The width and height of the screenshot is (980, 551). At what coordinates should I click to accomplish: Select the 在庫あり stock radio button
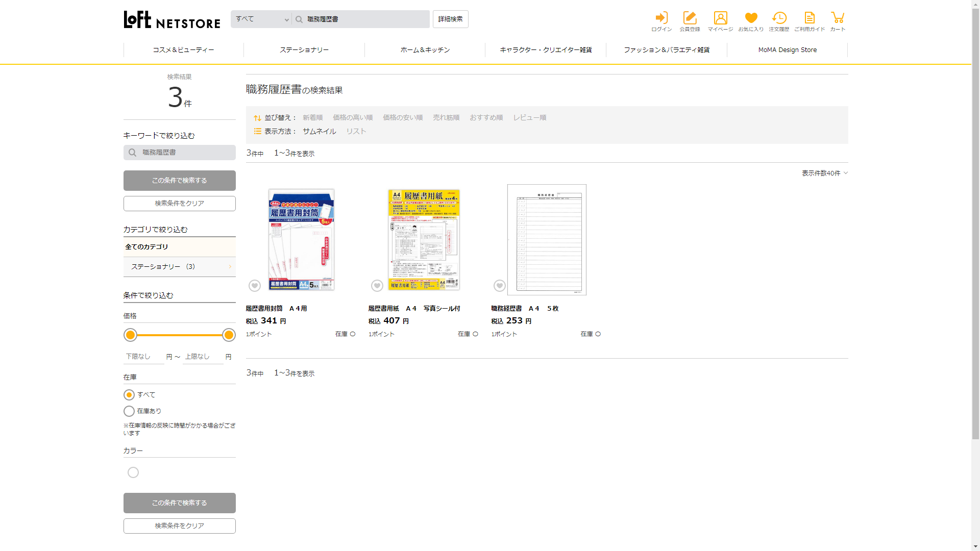click(x=129, y=411)
